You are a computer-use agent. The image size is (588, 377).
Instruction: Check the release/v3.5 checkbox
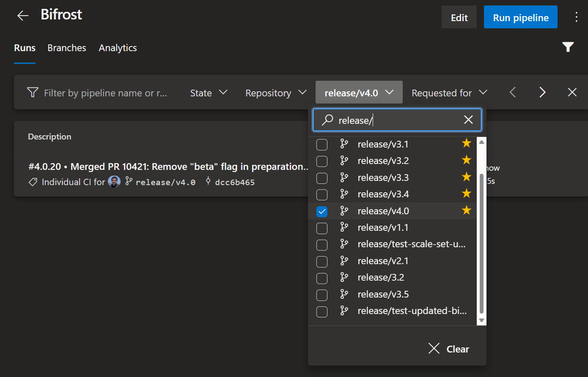click(322, 295)
